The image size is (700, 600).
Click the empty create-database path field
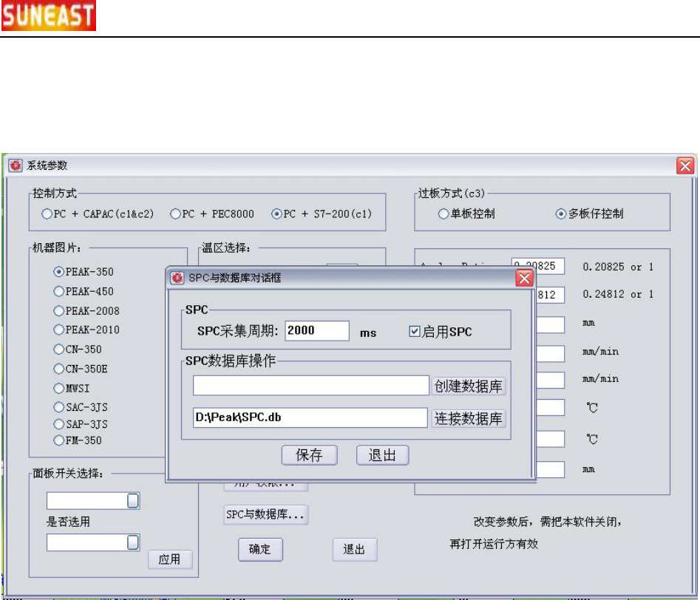pos(310,385)
